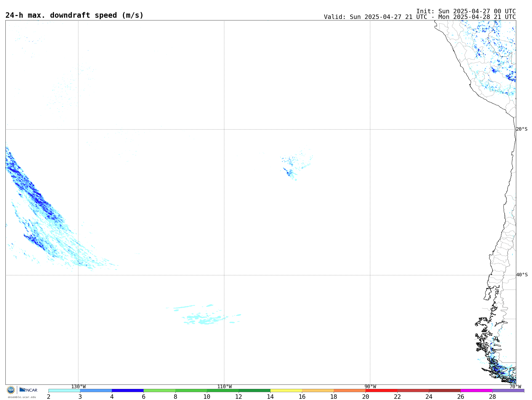Click the colorbar tick label 24
This screenshot has width=532, height=400.
[429, 397]
